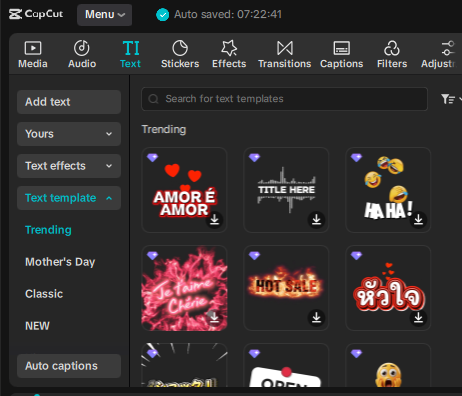Expand the Yours section
This screenshot has height=396, width=462.
point(69,134)
